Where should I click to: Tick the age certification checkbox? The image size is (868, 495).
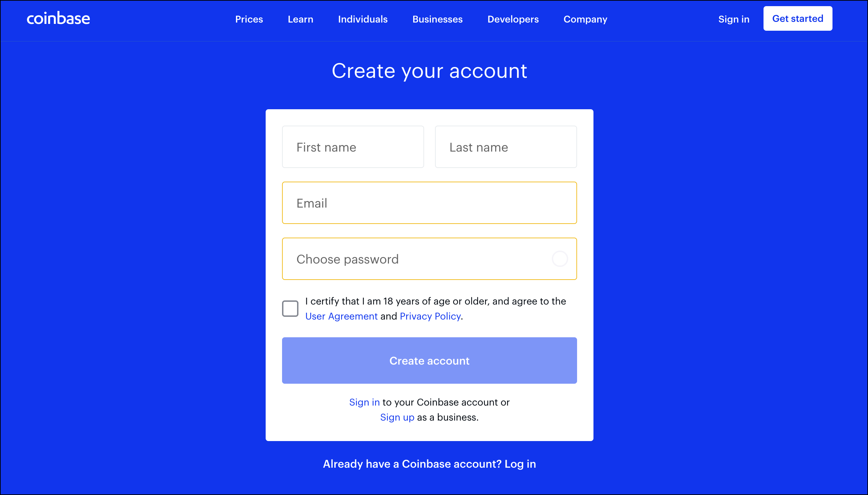pyautogui.click(x=290, y=309)
